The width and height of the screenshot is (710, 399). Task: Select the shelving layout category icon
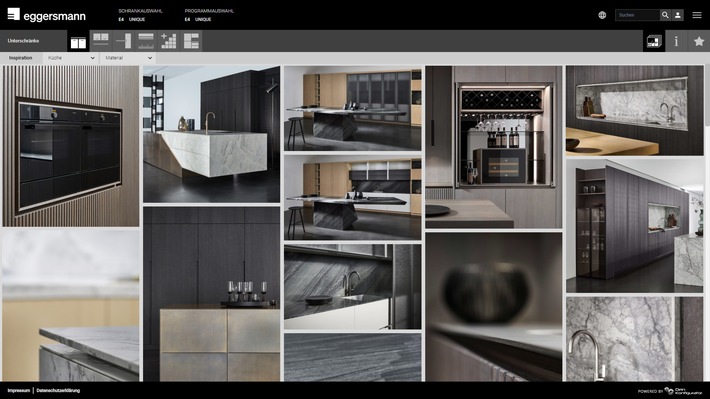(191, 41)
